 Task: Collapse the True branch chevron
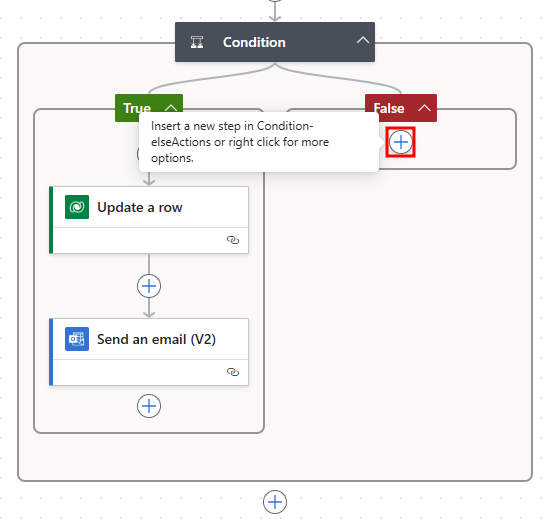click(171, 107)
